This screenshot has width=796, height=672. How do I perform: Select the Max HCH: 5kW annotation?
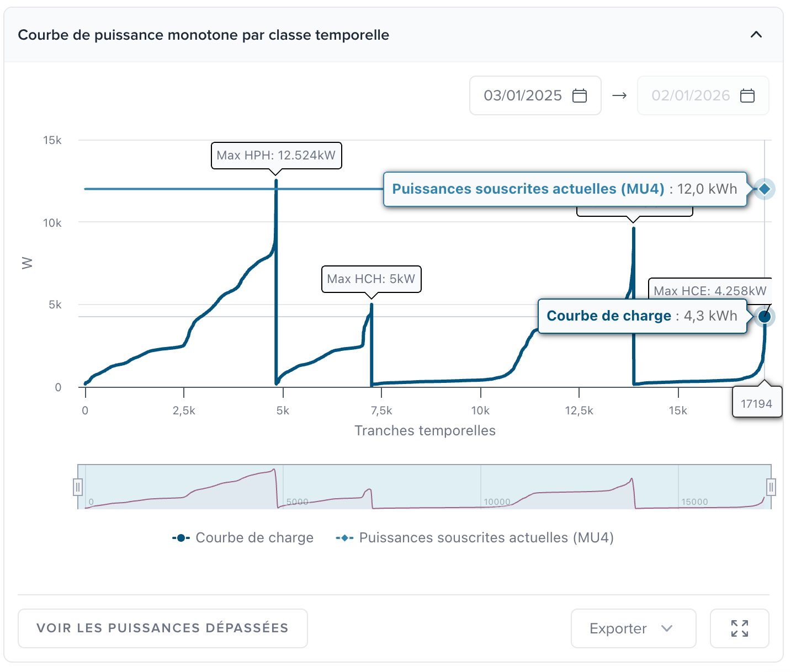point(372,279)
